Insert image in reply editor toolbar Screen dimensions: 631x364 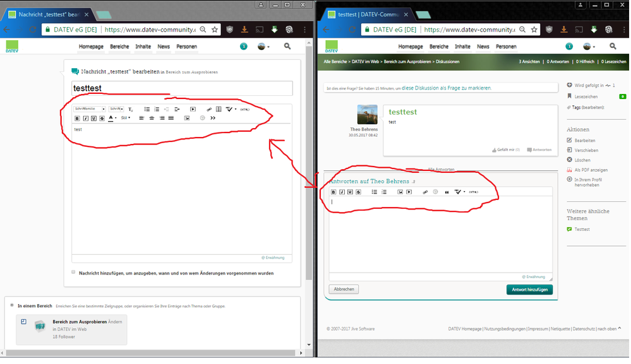tap(400, 192)
